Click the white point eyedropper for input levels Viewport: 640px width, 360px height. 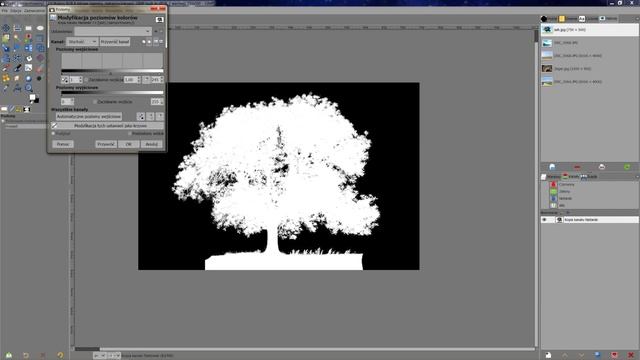pyautogui.click(x=146, y=80)
